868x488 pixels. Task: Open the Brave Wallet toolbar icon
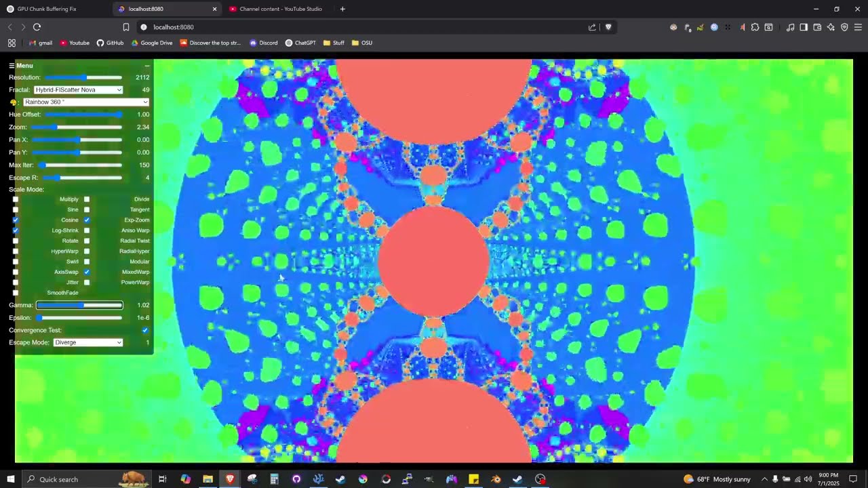point(817,27)
